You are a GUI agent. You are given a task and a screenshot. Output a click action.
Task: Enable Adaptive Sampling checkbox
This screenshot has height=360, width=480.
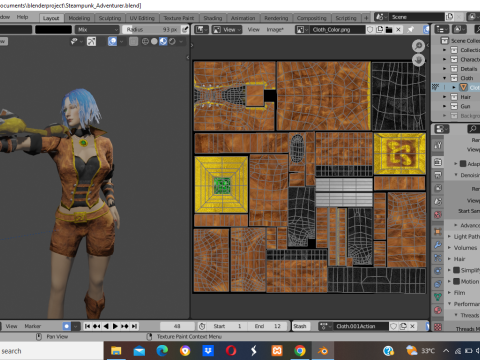(x=463, y=164)
